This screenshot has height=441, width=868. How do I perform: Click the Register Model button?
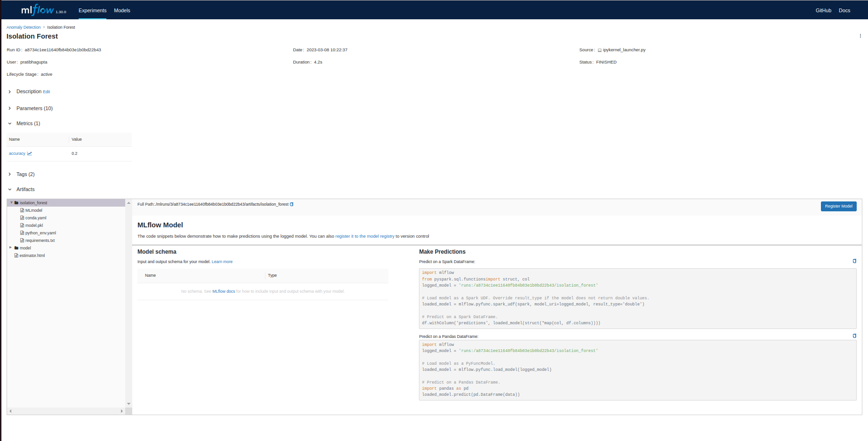tap(838, 206)
